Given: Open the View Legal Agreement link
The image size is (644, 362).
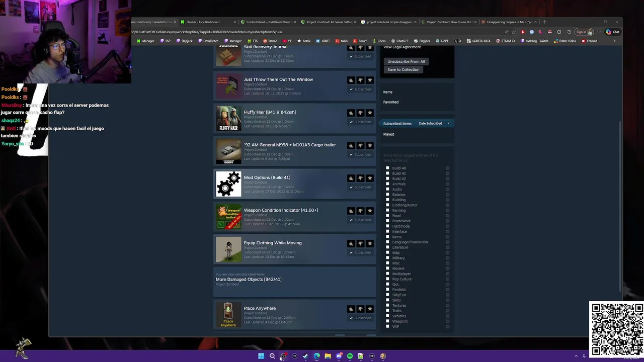Looking at the screenshot, I should (x=402, y=47).
